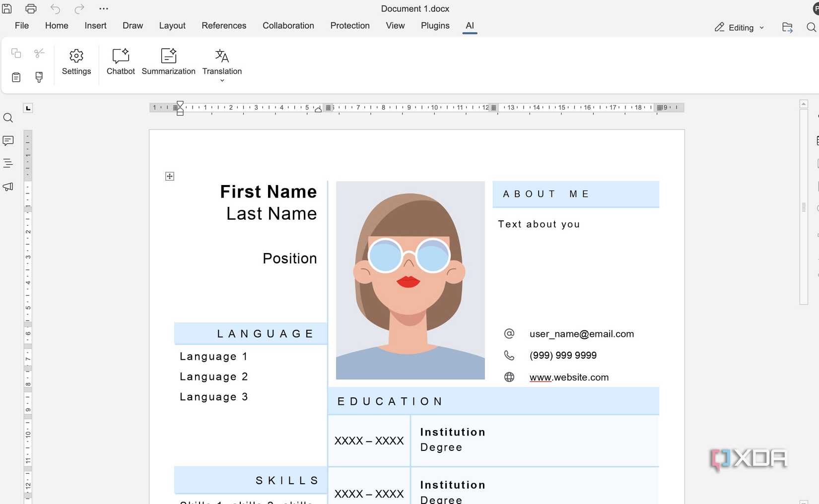Click the Find magnifier in left sidebar
The height and width of the screenshot is (504, 819).
tap(8, 118)
